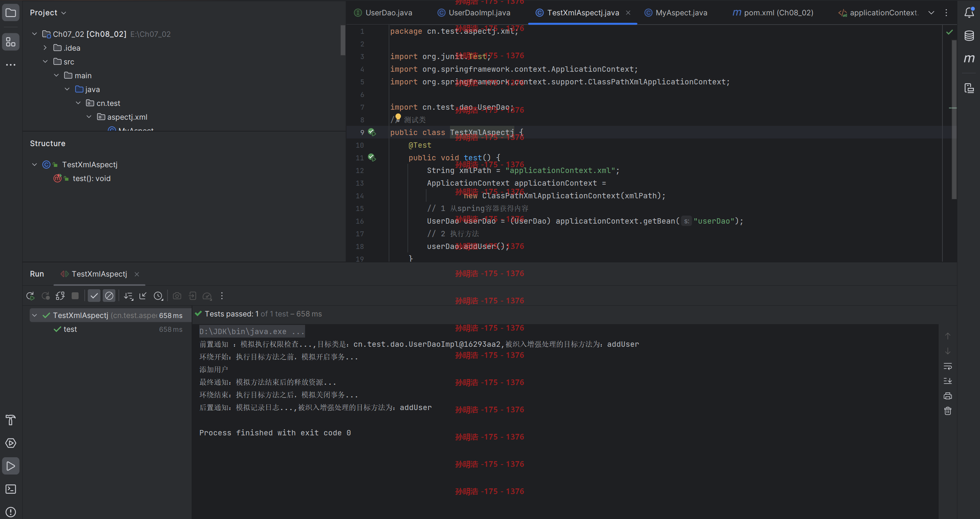Toggle auto-test rerun icon

[x=60, y=296]
